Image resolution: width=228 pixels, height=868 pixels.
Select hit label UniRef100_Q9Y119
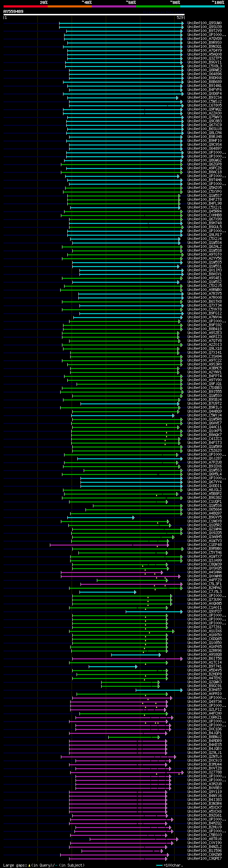click(204, 792)
